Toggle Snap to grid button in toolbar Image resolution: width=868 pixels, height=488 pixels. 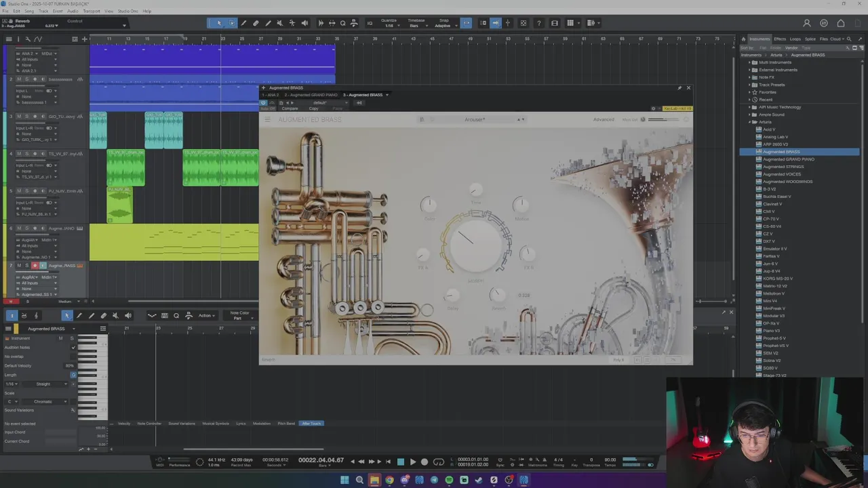click(x=466, y=23)
